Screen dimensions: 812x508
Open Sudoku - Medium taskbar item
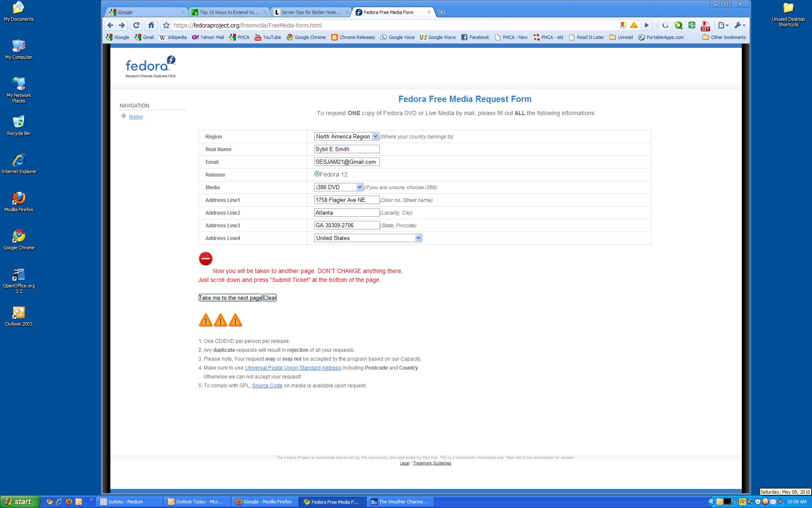click(x=130, y=502)
